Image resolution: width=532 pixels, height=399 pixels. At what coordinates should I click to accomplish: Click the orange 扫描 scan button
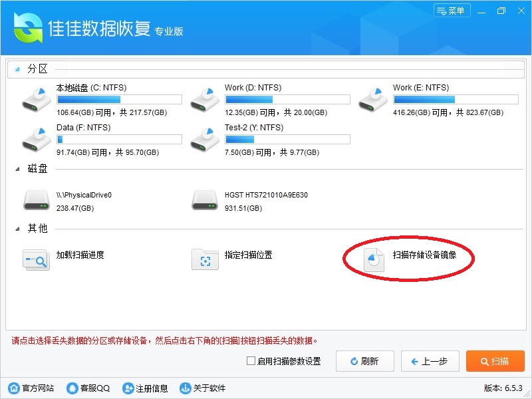(x=495, y=361)
